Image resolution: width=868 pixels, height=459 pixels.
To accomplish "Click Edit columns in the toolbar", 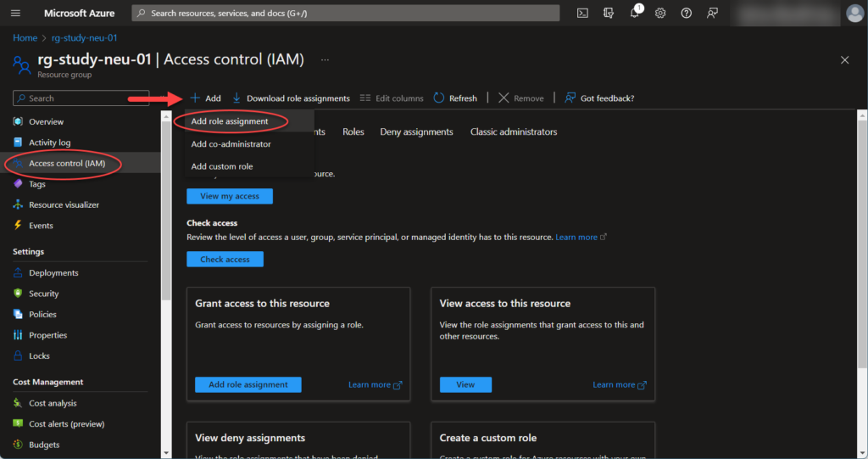I will (392, 98).
